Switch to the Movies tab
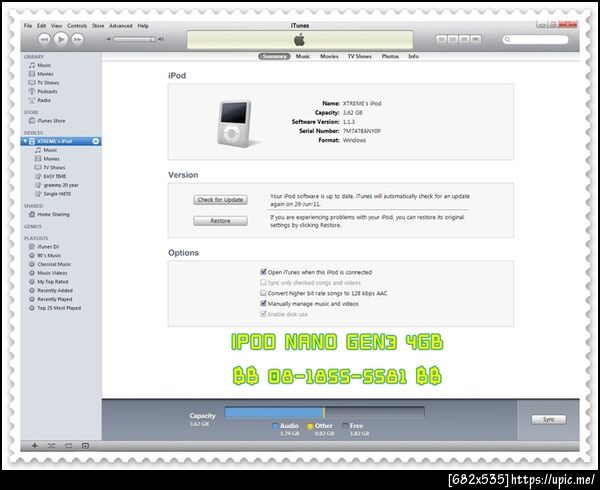 329,56
